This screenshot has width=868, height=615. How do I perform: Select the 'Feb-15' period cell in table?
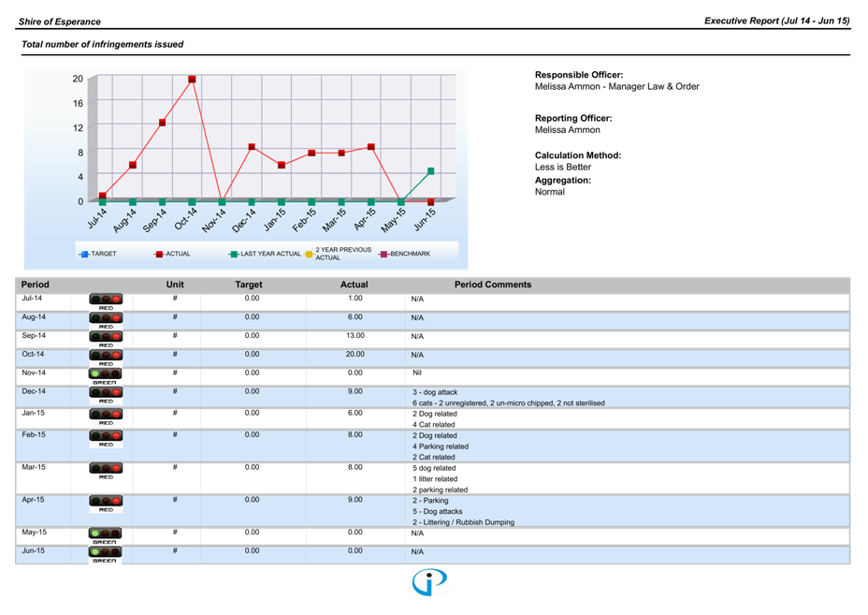click(x=34, y=435)
